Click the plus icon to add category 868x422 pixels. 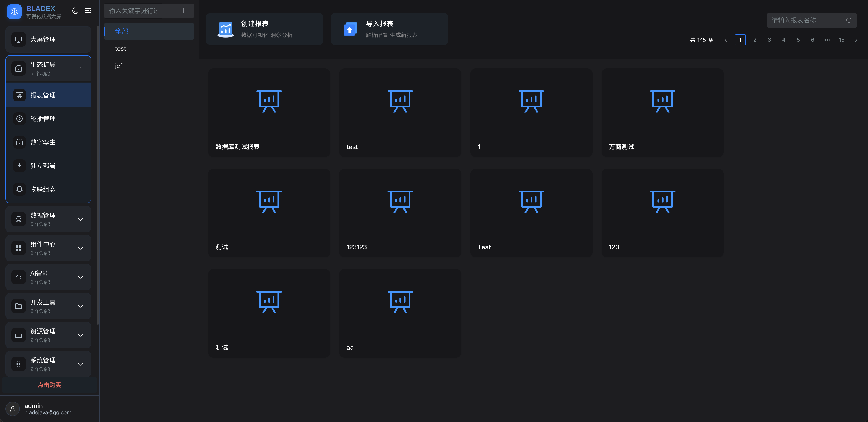[x=184, y=11]
